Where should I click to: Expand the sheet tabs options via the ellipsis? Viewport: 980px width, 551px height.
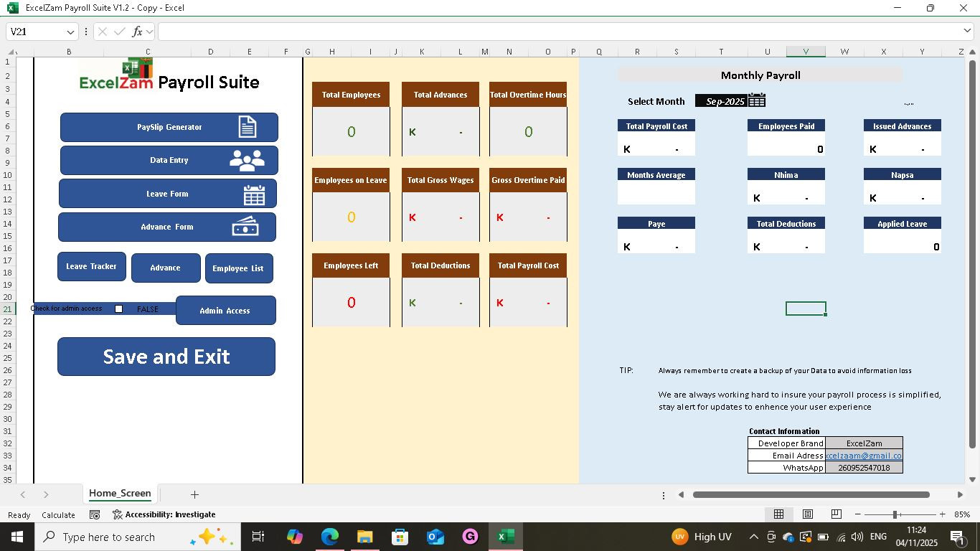click(x=662, y=494)
